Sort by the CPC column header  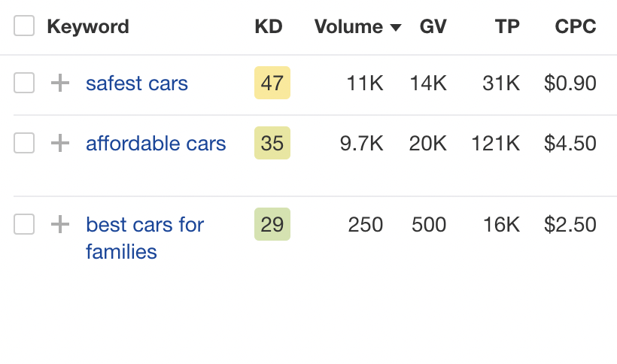pyautogui.click(x=576, y=27)
